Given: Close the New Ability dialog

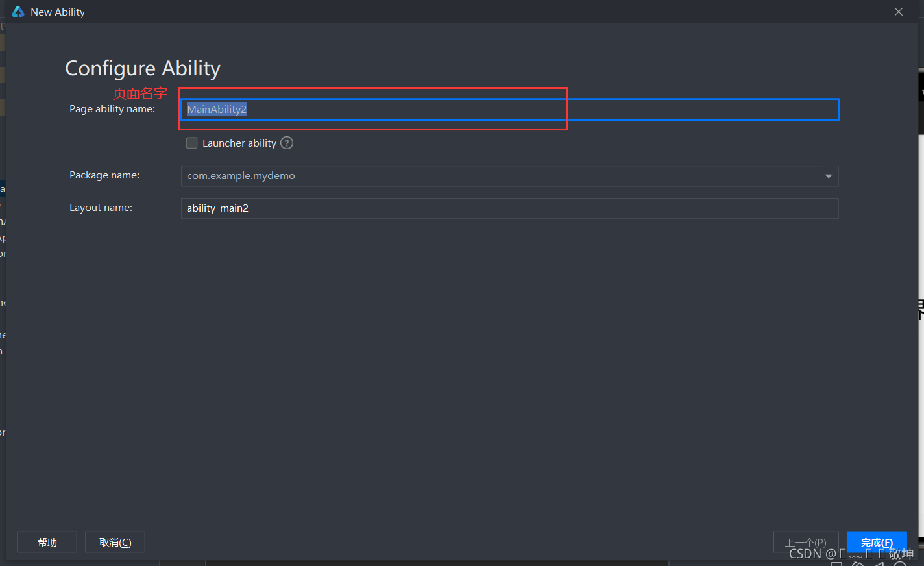Looking at the screenshot, I should pyautogui.click(x=899, y=12).
